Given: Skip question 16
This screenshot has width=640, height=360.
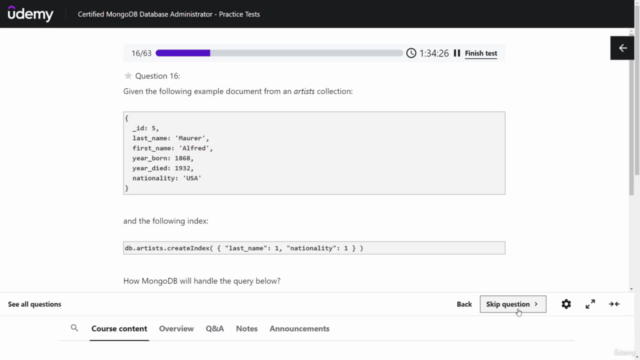Looking at the screenshot, I should (513, 304).
